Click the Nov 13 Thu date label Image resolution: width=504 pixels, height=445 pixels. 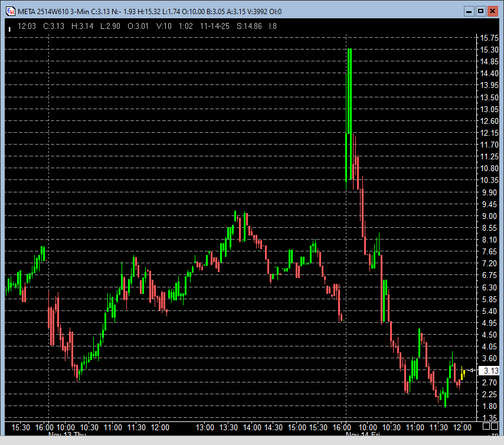click(67, 435)
